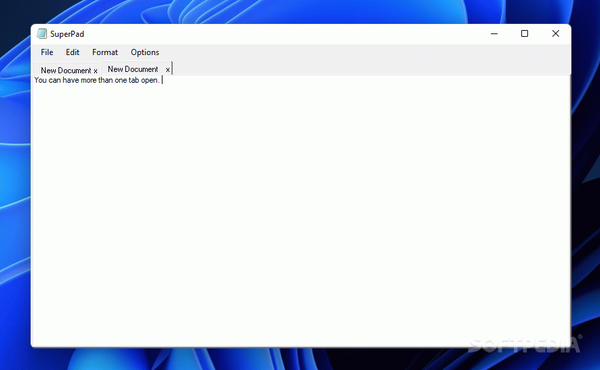The height and width of the screenshot is (370, 600).
Task: Maximize the SuperPad window
Action: pos(525,34)
